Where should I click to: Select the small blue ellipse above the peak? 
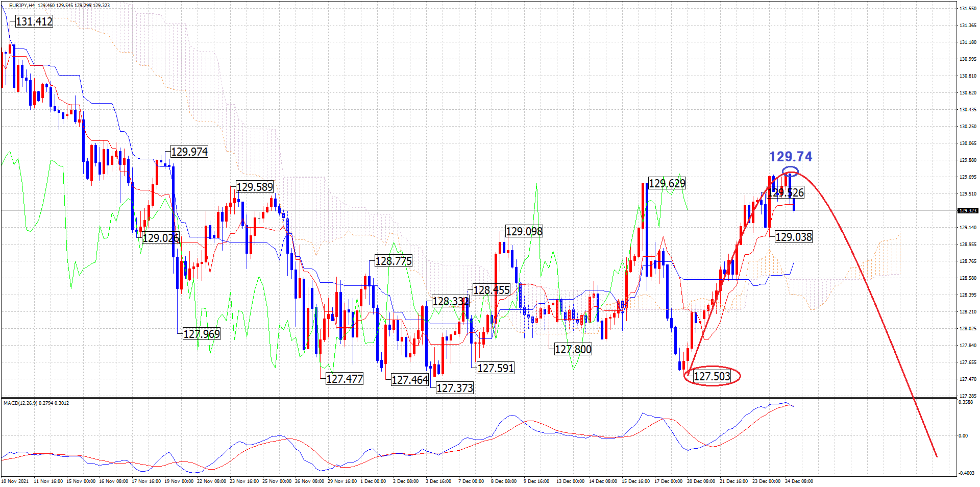point(790,172)
